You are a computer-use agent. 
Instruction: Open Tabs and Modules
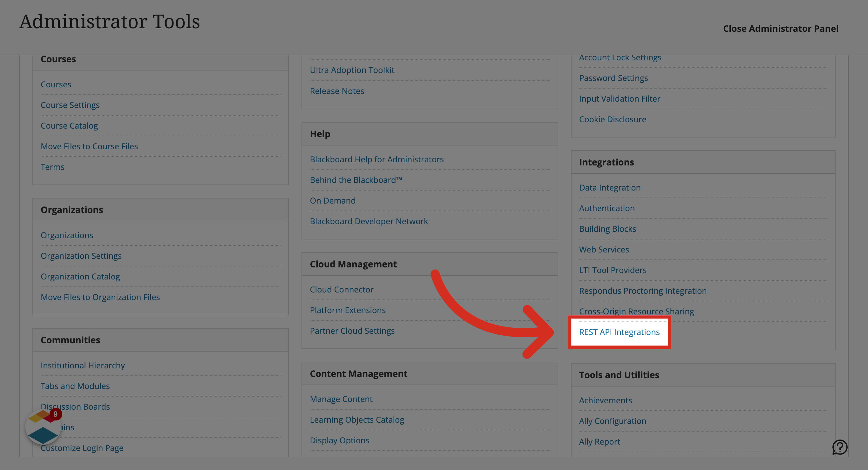pyautogui.click(x=75, y=386)
